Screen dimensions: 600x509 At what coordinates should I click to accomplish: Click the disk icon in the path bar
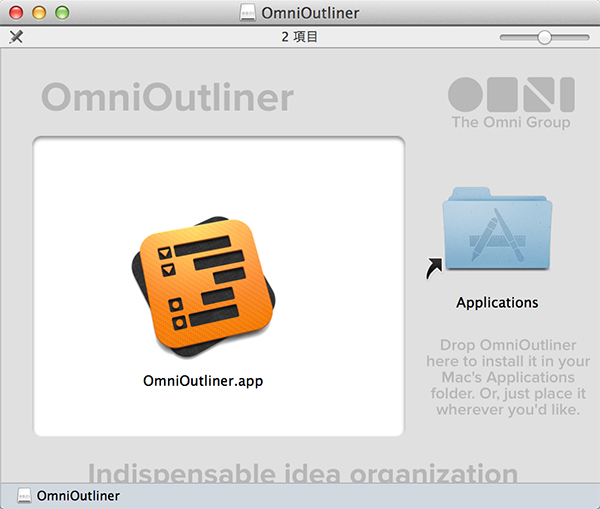point(24,496)
